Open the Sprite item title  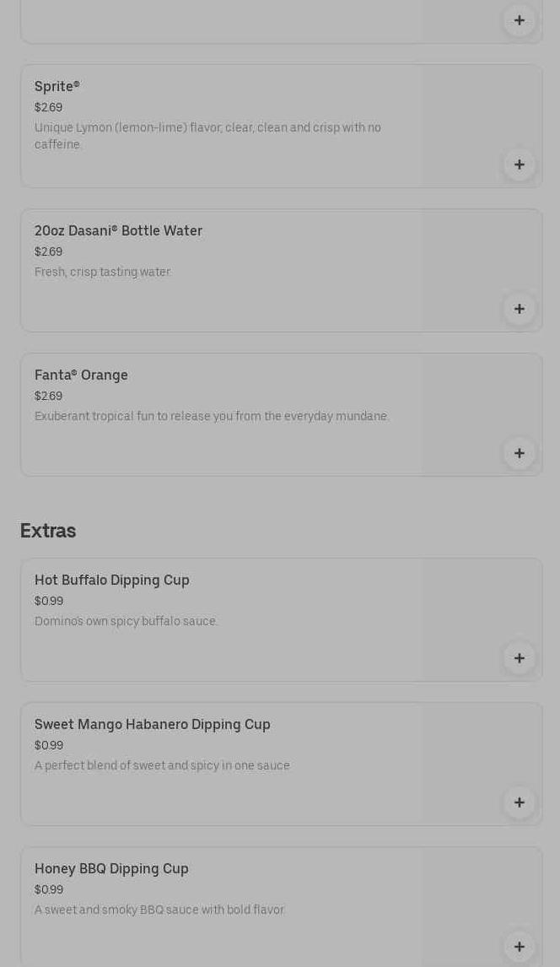57,86
